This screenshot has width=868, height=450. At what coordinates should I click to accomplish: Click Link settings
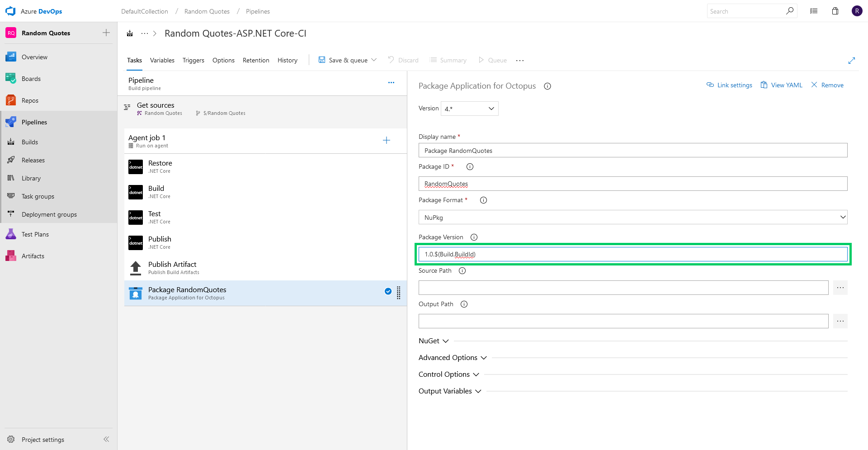tap(729, 85)
